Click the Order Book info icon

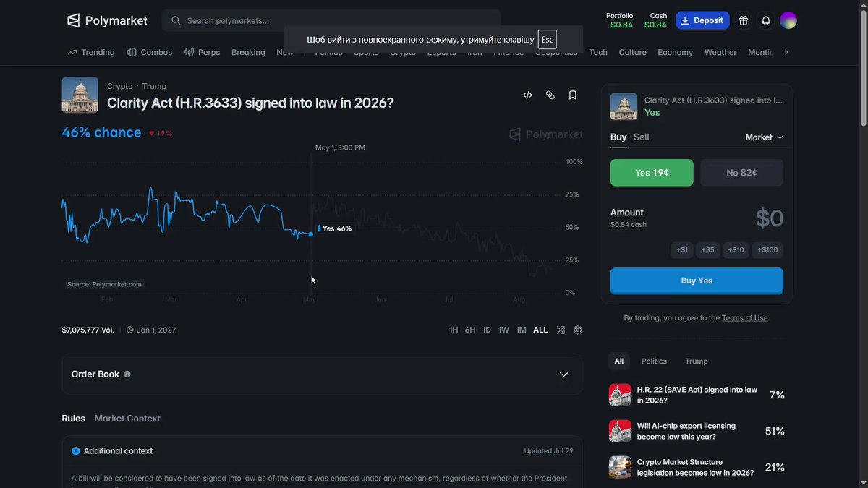127,374
